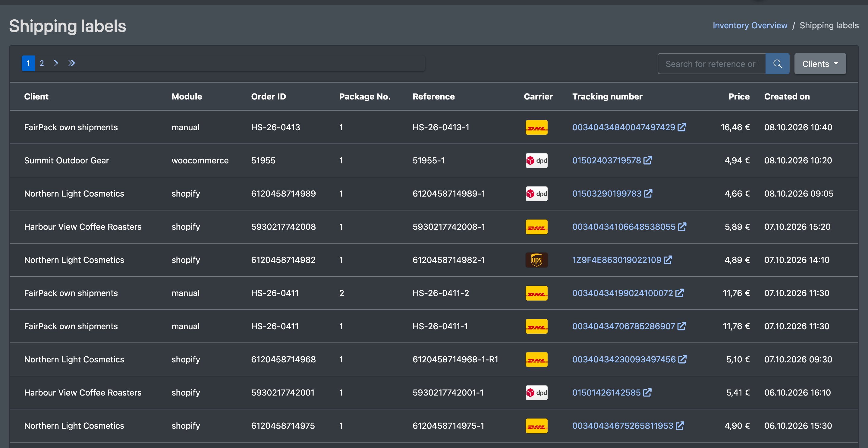Open external link icon for 00340434230093497456
The height and width of the screenshot is (448, 868).
tap(682, 359)
